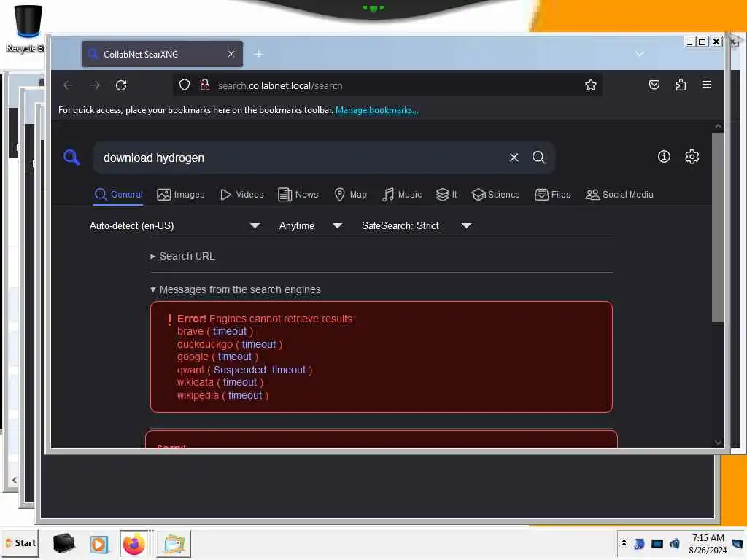Go back using browser back arrow
Image resolution: width=747 pixels, height=560 pixels.
coord(69,85)
